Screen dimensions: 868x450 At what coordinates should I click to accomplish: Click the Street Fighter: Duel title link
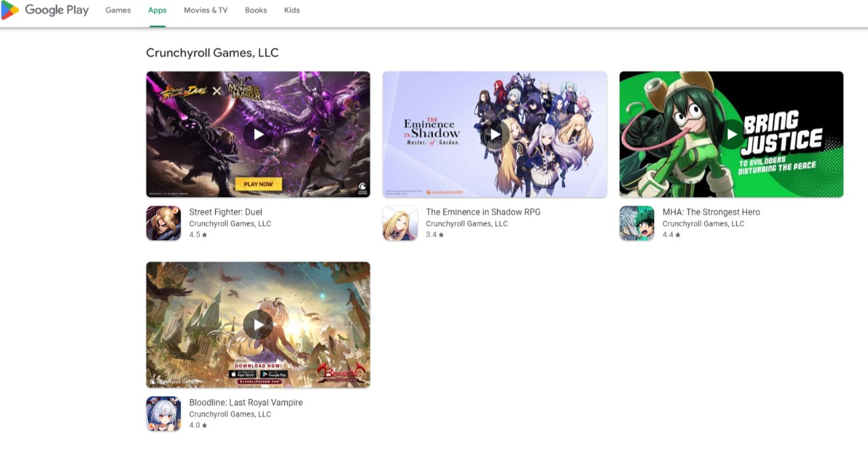coord(226,212)
